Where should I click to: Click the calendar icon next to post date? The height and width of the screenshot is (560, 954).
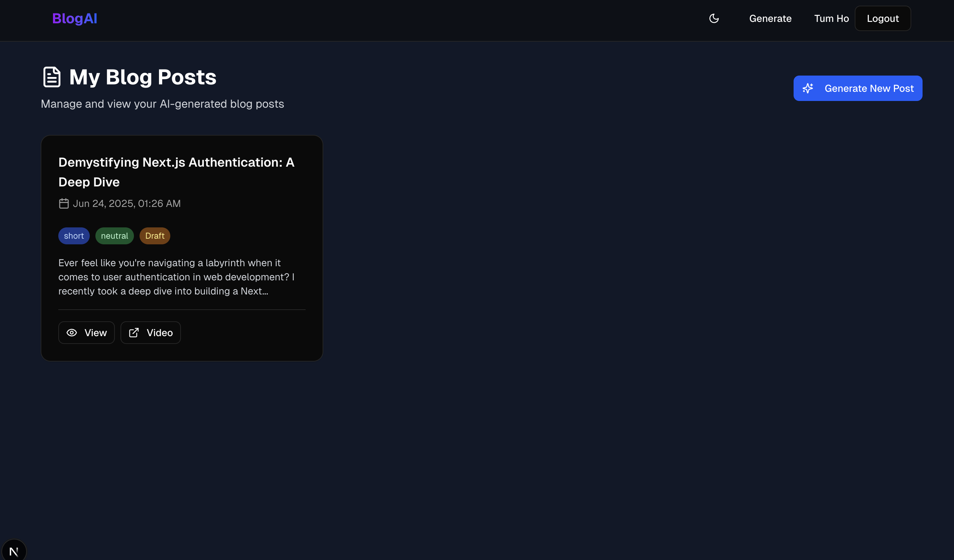point(64,204)
